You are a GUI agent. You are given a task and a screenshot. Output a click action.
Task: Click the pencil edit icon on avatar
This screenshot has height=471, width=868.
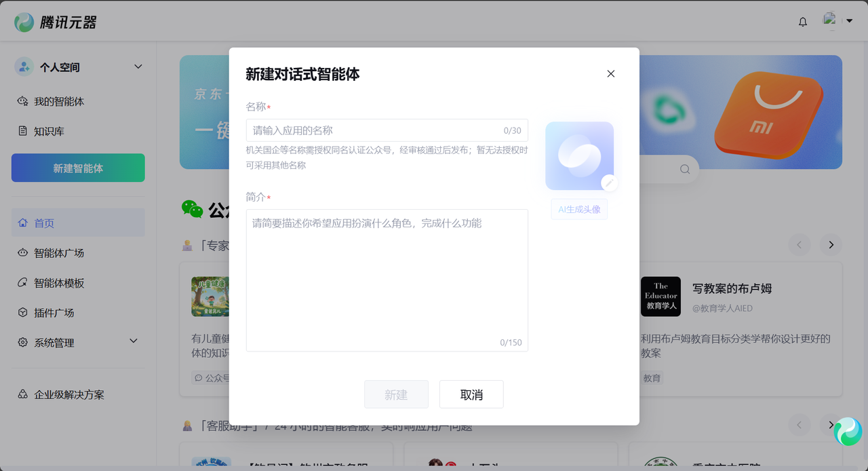click(x=609, y=183)
